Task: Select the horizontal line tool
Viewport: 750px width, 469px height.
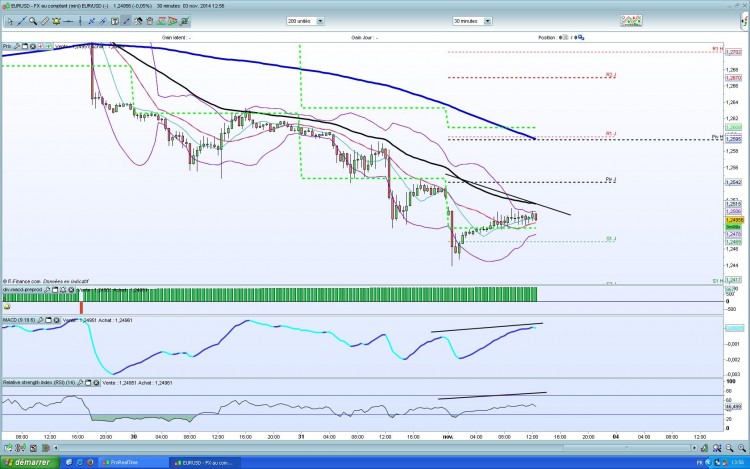Action: 68,21
